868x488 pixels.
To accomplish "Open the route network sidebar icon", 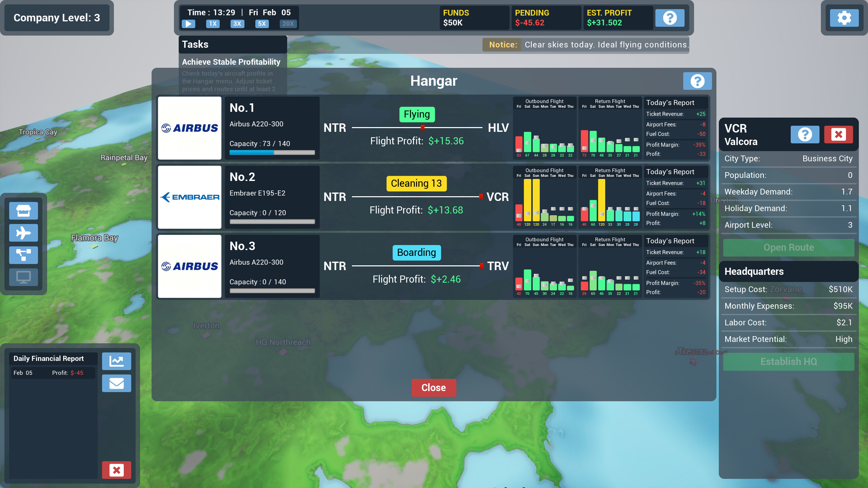I will pyautogui.click(x=23, y=255).
